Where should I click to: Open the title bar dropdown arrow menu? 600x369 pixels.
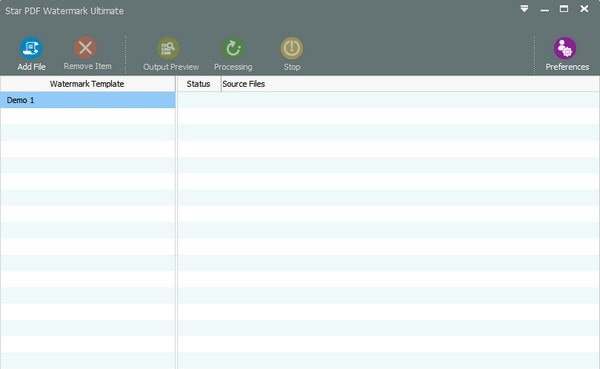tap(524, 8)
